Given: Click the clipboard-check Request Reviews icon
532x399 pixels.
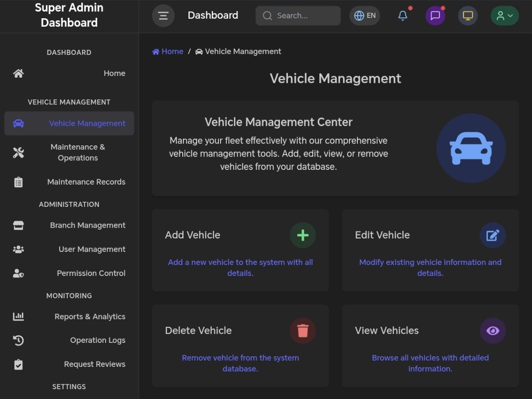Looking at the screenshot, I should pyautogui.click(x=18, y=364).
